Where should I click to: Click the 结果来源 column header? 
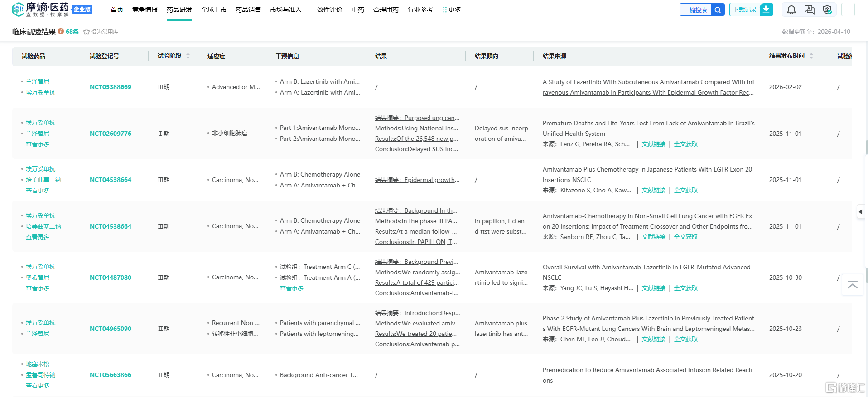coord(555,56)
